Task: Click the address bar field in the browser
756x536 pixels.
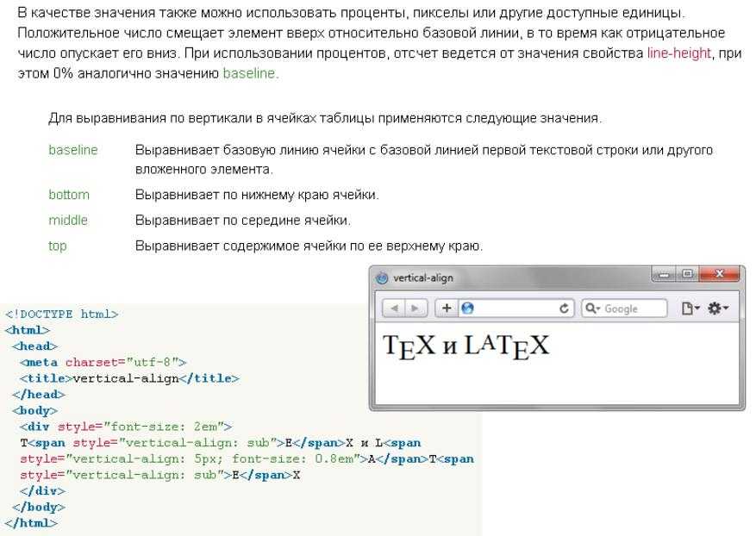Action: 515,309
